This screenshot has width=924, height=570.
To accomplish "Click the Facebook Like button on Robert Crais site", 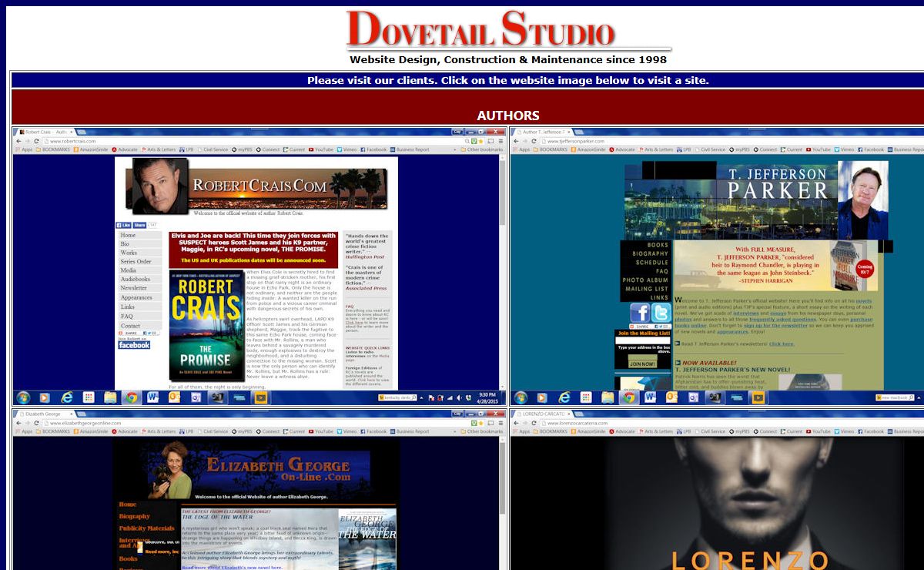I will point(123,225).
